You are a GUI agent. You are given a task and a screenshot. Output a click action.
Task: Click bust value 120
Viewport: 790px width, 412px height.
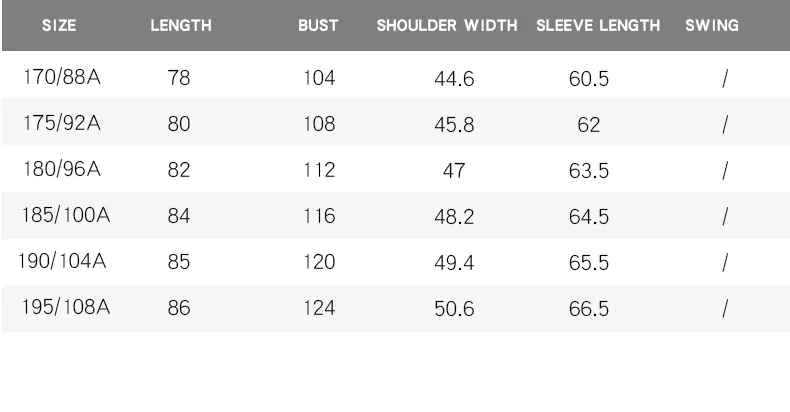[x=319, y=262]
